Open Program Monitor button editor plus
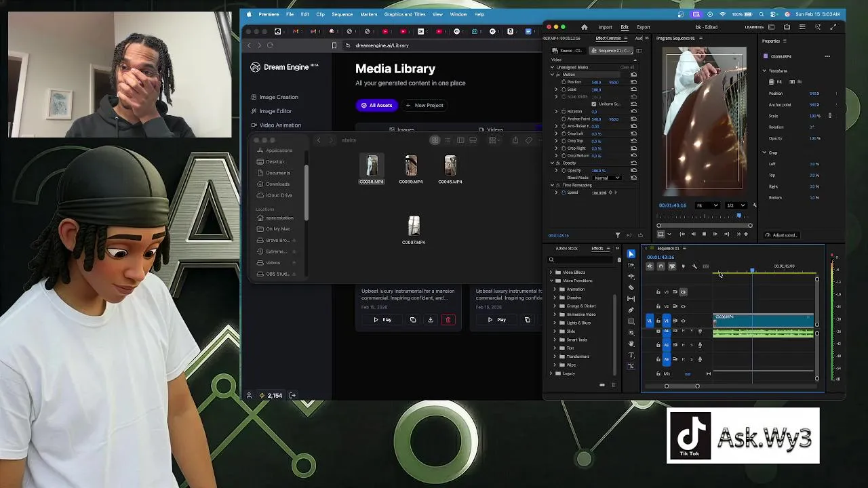This screenshot has height=488, width=868. coord(746,234)
